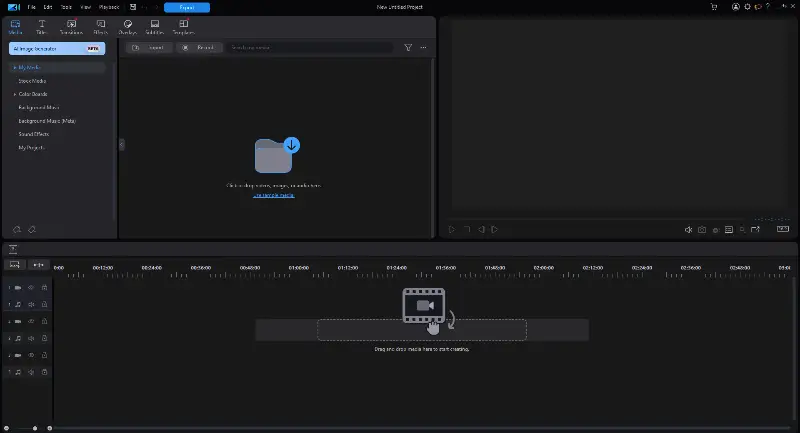Click the Import media button
Viewport: 800px width, 433px height.
pyautogui.click(x=148, y=47)
